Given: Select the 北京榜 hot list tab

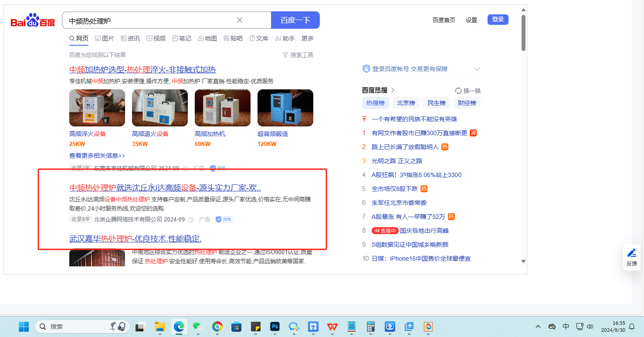Looking at the screenshot, I should coord(406,103).
